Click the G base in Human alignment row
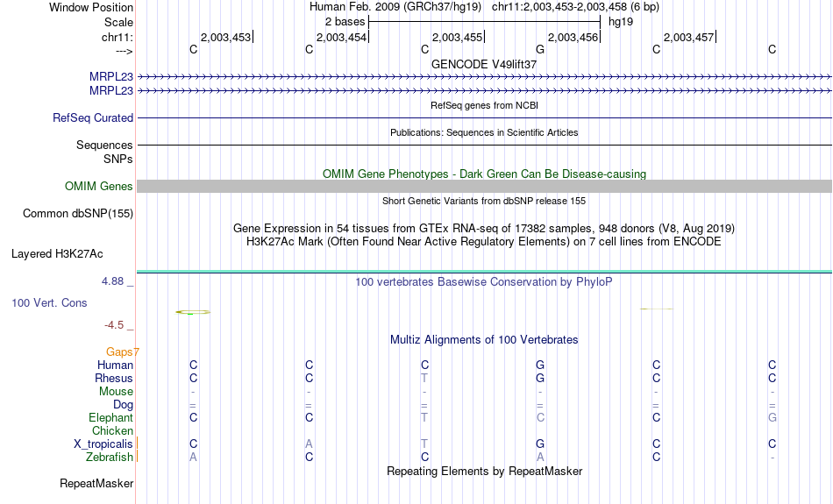 tap(540, 365)
